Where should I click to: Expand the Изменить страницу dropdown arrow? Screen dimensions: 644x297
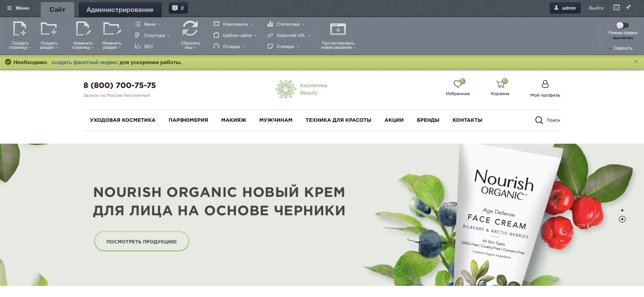93,48
